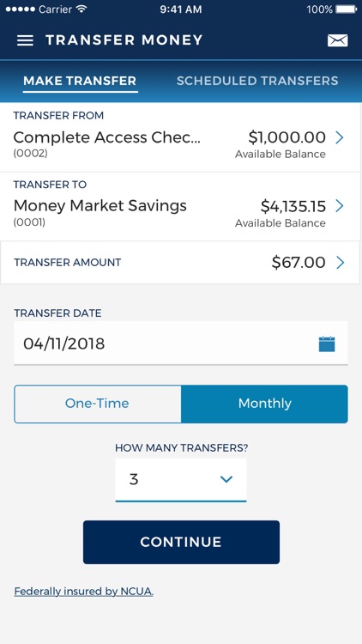Image resolution: width=362 pixels, height=644 pixels.
Task: Tap the dropdown arrow beside number 3
Action: [226, 479]
